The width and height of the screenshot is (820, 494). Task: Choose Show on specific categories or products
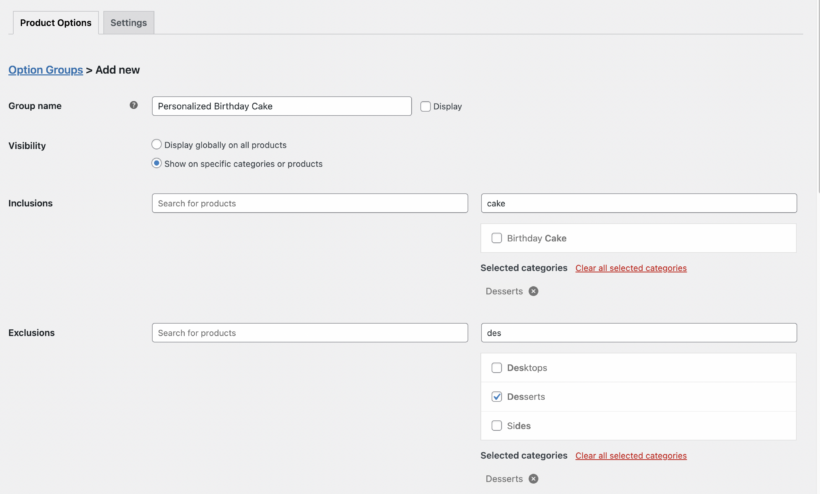click(x=156, y=164)
